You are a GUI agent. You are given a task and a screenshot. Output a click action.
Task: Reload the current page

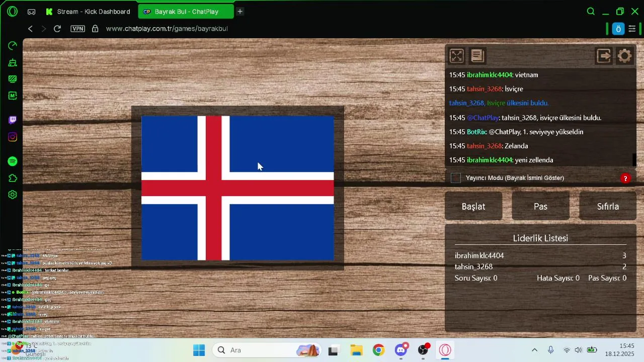(x=57, y=29)
